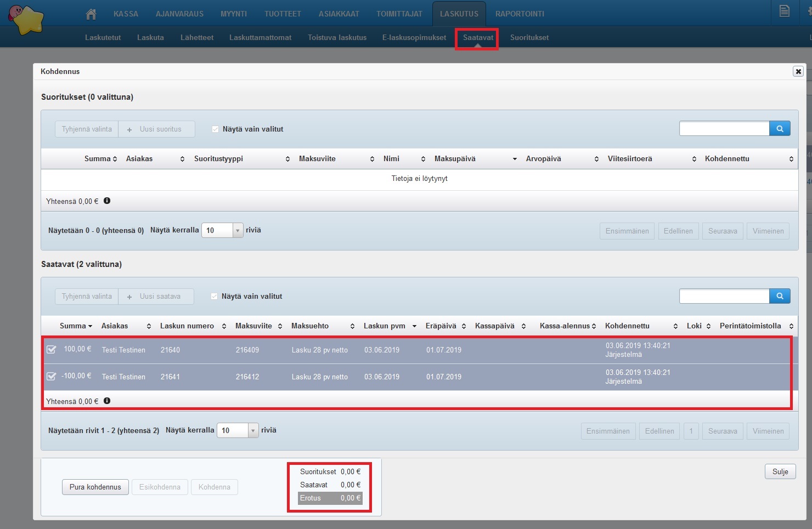Open the Suoritukset submenu tab
This screenshot has height=529, width=812.
tap(529, 38)
